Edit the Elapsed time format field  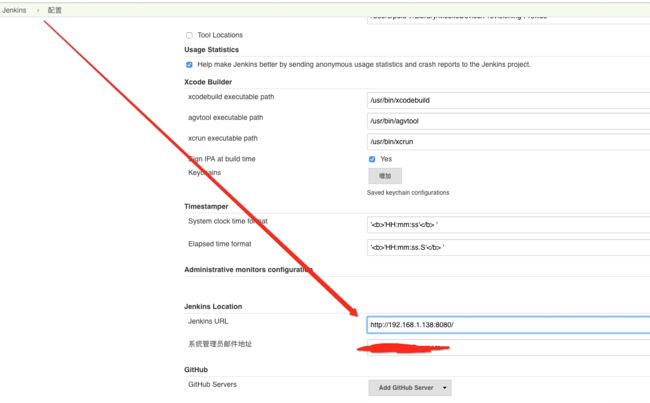point(508,248)
